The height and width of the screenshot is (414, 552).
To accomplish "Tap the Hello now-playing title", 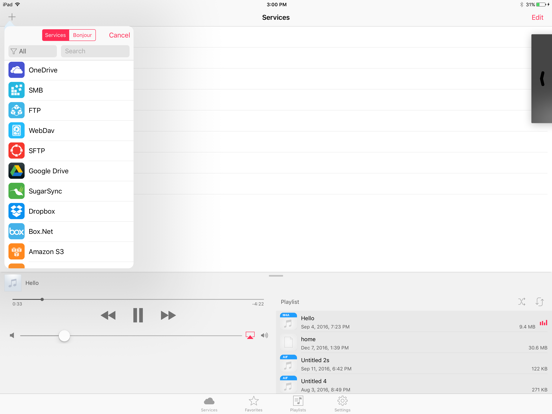I will [x=32, y=283].
